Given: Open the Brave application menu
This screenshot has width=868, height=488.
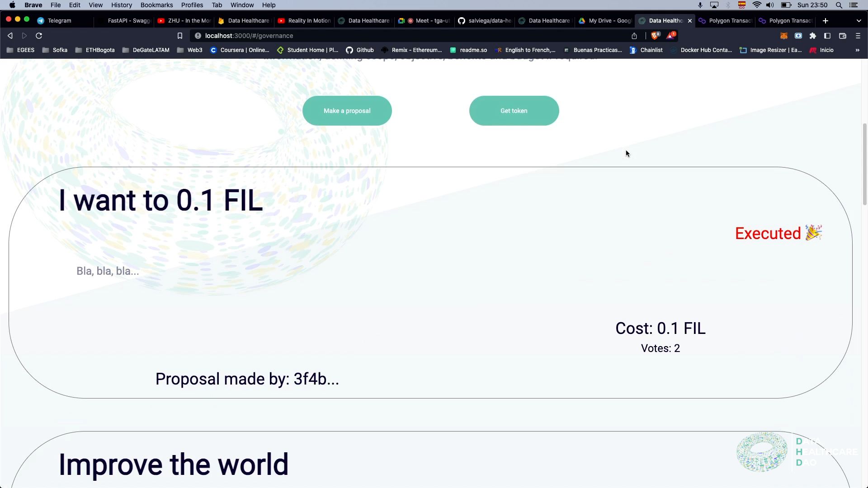Looking at the screenshot, I should click(x=33, y=5).
